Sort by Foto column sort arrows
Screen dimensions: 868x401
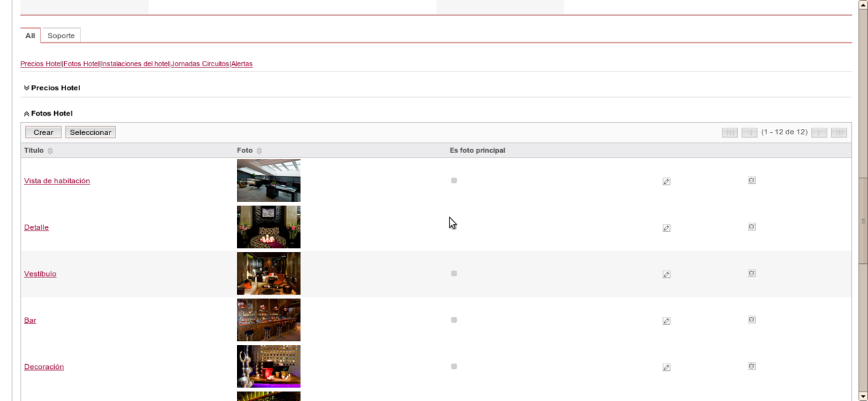coord(259,151)
